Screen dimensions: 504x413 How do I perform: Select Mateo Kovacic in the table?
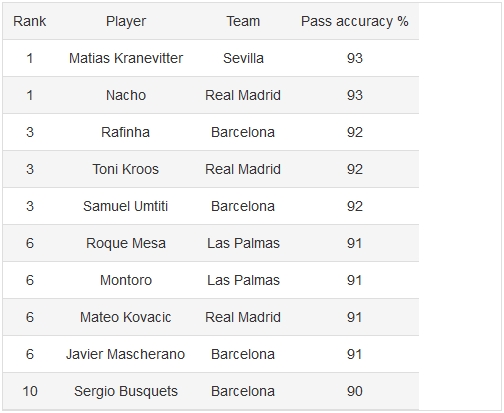[x=126, y=317]
